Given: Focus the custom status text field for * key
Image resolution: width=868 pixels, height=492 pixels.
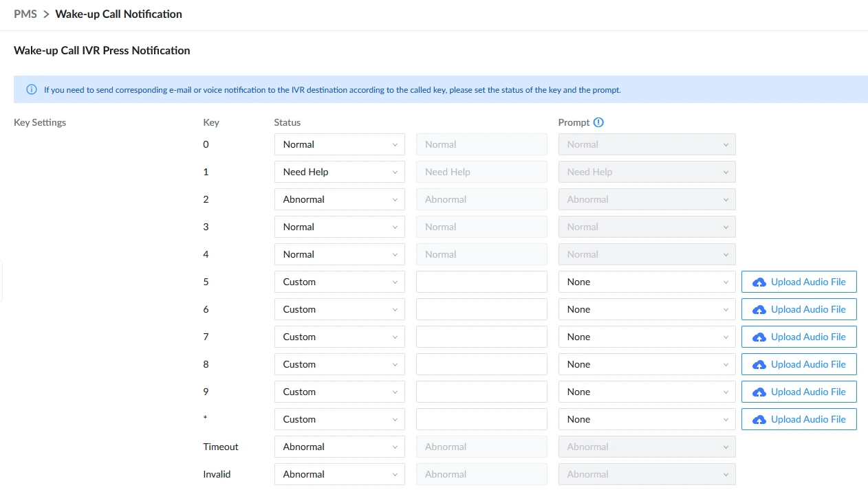Looking at the screenshot, I should pos(481,419).
